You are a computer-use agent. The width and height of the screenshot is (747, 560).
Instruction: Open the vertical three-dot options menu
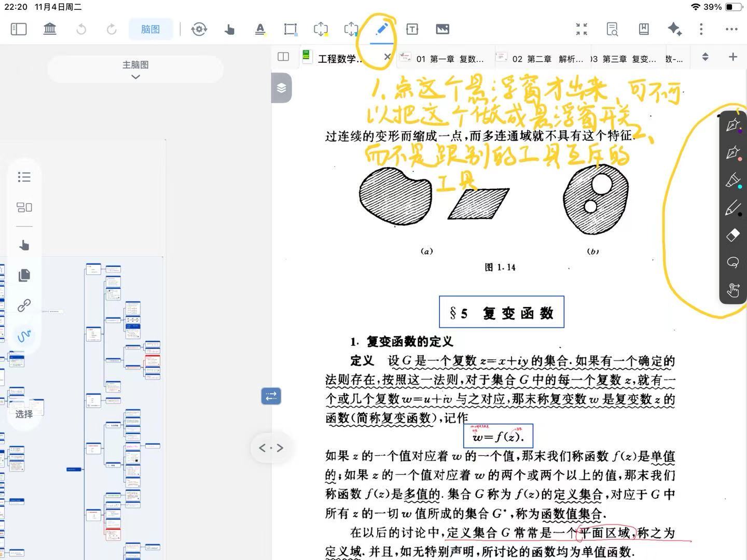pos(701,29)
